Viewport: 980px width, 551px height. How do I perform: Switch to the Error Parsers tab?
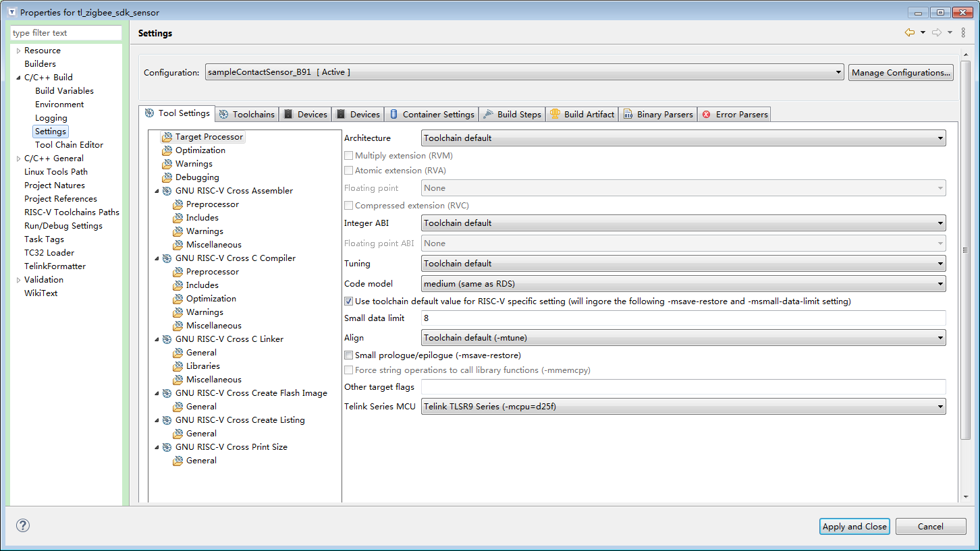(x=734, y=114)
